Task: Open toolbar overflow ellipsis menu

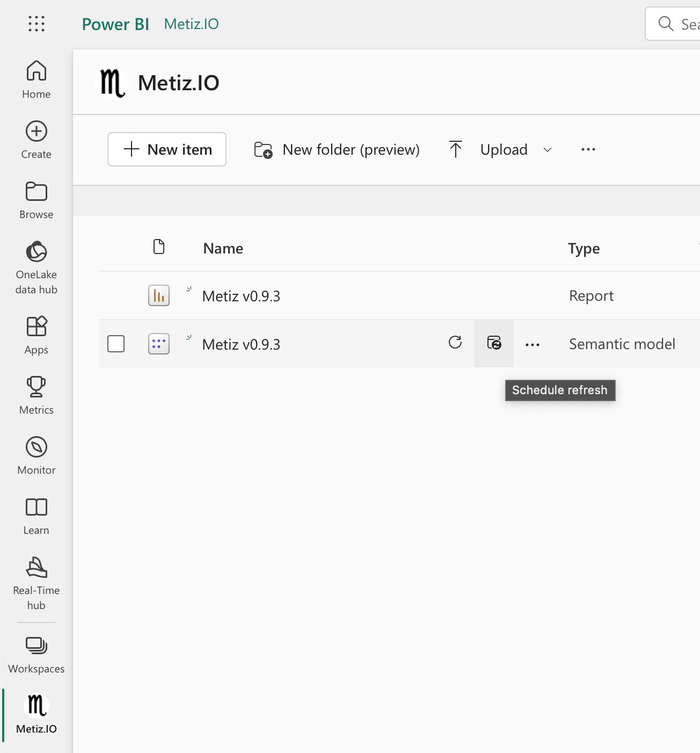Action: (588, 149)
